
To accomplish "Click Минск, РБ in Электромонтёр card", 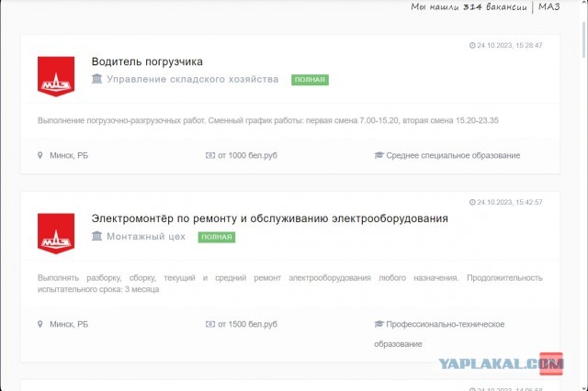I will 69,324.
